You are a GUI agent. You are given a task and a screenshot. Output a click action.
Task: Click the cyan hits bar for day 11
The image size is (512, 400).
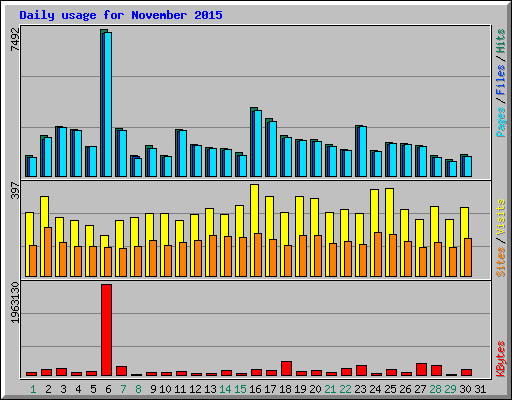pyautogui.click(x=183, y=153)
